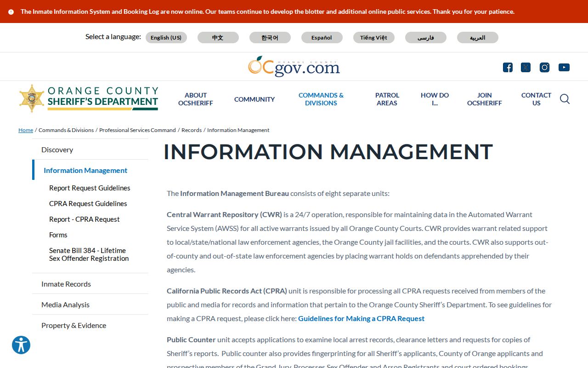
Task: Switch language to Español
Action: click(x=322, y=38)
